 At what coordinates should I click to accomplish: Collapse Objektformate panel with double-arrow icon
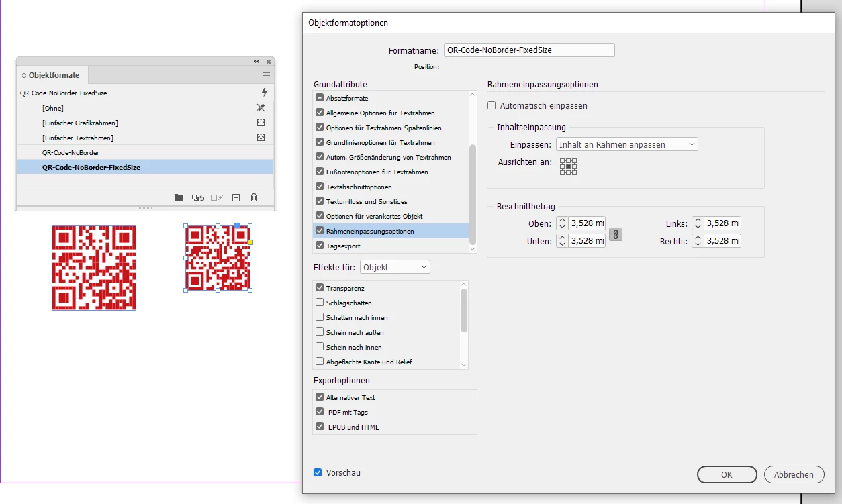[256, 62]
